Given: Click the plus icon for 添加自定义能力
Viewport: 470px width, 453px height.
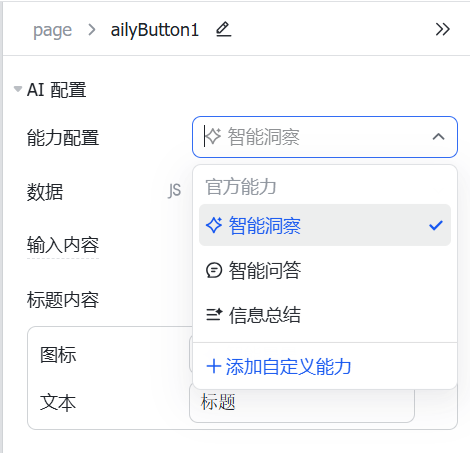Looking at the screenshot, I should [214, 367].
